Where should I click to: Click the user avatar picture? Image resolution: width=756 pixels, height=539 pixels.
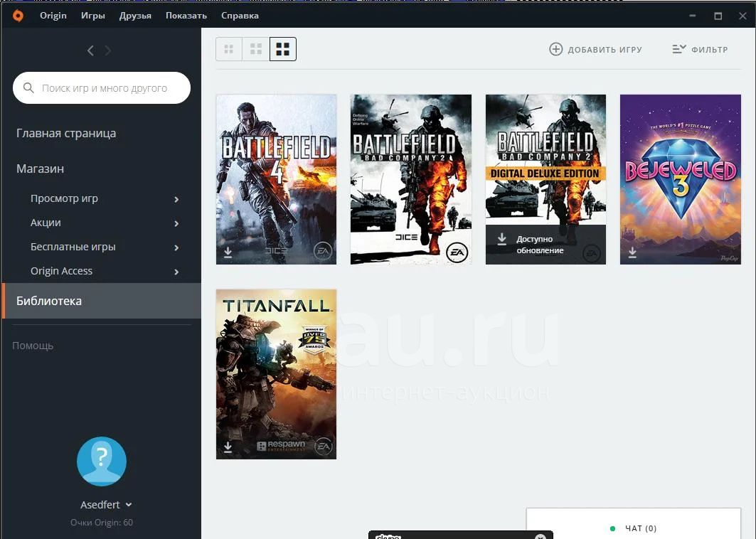(102, 461)
